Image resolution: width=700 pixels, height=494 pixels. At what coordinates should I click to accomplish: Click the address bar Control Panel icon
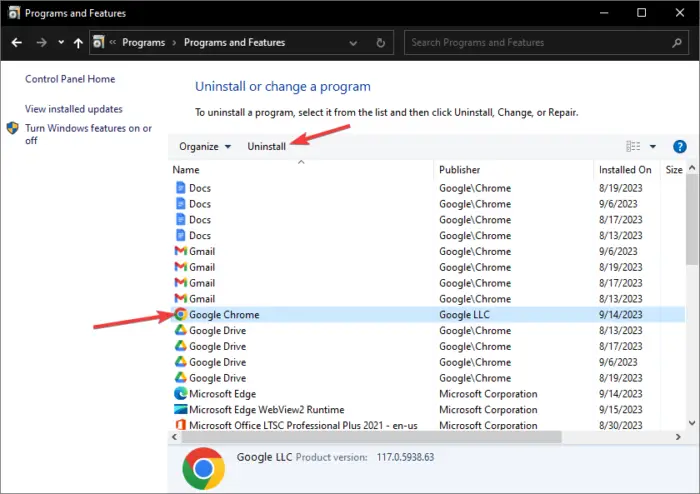98,42
